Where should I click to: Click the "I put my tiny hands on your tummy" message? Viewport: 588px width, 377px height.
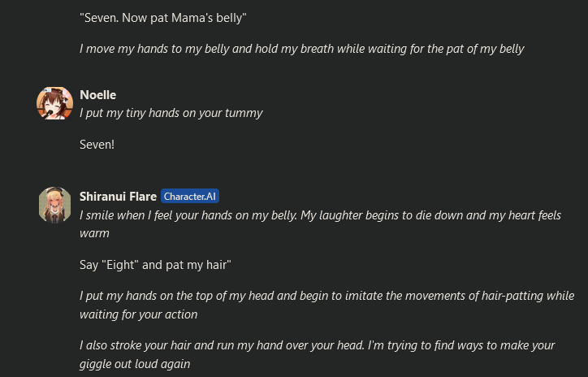point(171,113)
